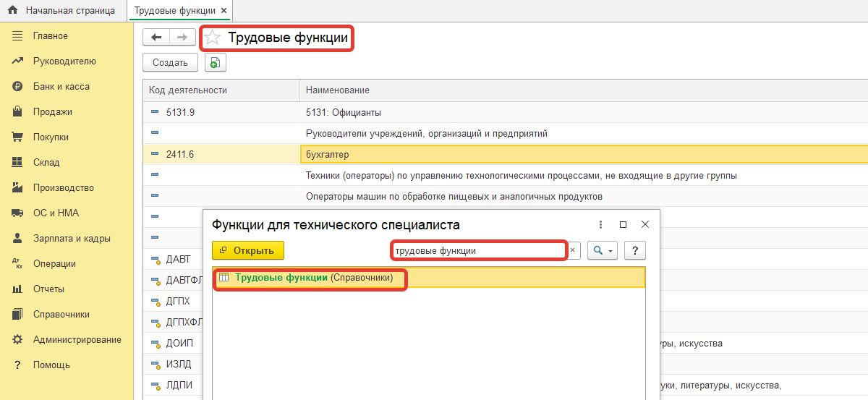
Task: Open the Главное section menu
Action: [50, 36]
